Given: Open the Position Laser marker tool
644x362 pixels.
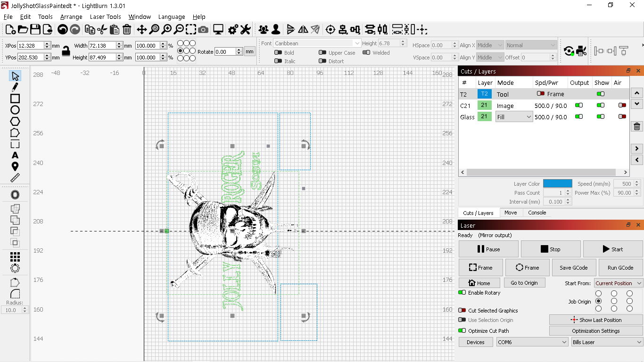Looking at the screenshot, I should click(x=15, y=166).
